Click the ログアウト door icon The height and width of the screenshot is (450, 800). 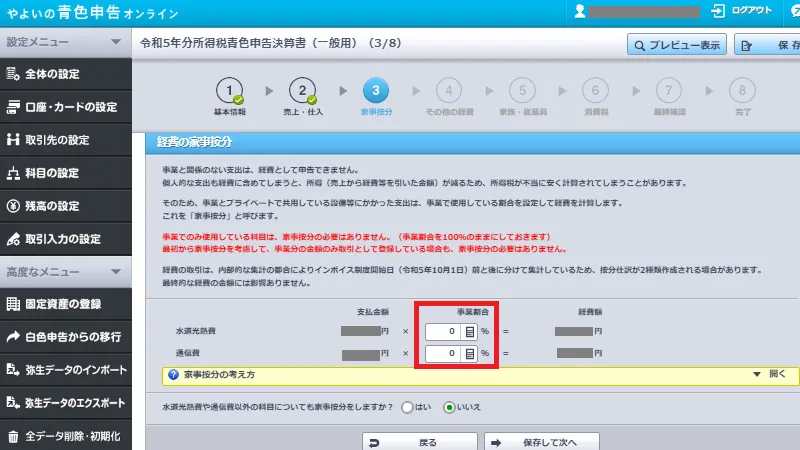(x=718, y=11)
